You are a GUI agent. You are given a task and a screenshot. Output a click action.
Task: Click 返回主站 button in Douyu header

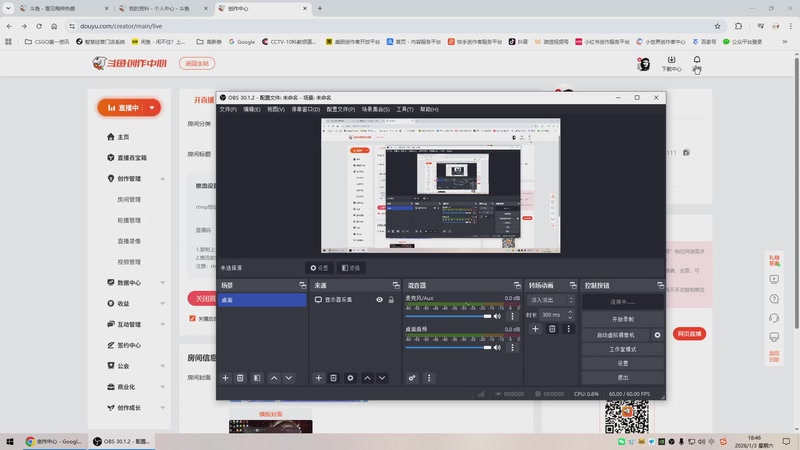coord(197,63)
